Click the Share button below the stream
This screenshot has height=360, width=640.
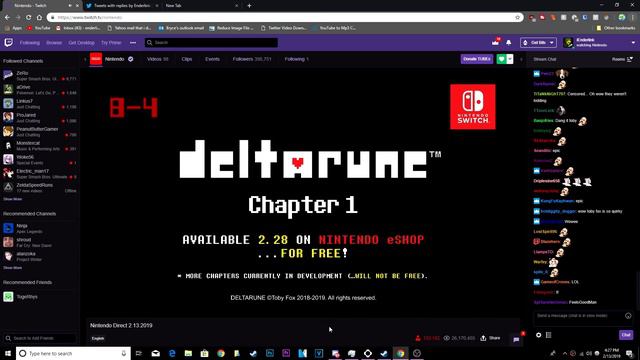point(490,338)
